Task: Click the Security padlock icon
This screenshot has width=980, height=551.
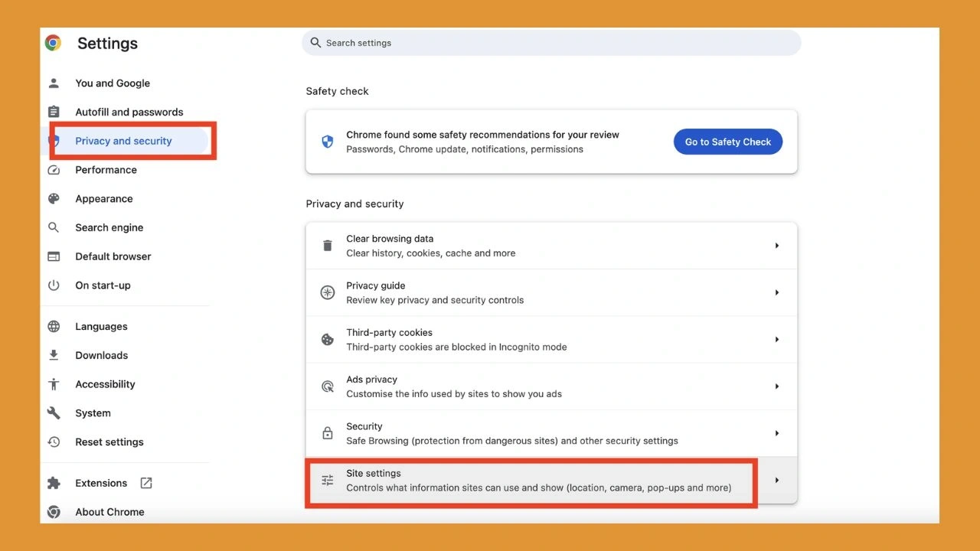Action: click(328, 433)
